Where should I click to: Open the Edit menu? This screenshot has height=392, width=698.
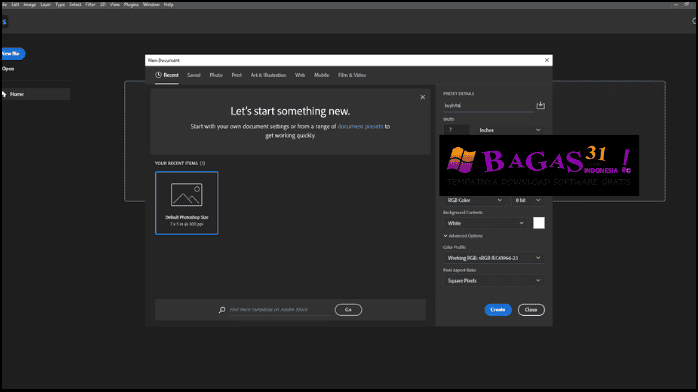point(16,4)
